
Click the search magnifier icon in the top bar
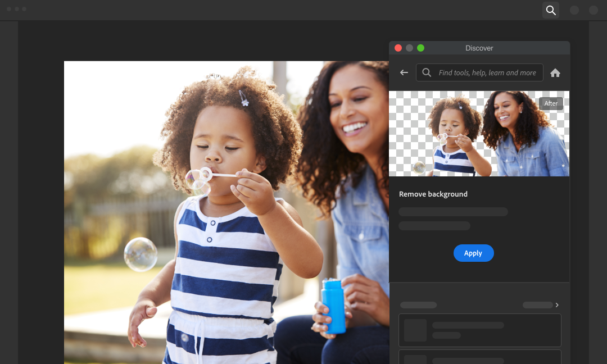551,10
